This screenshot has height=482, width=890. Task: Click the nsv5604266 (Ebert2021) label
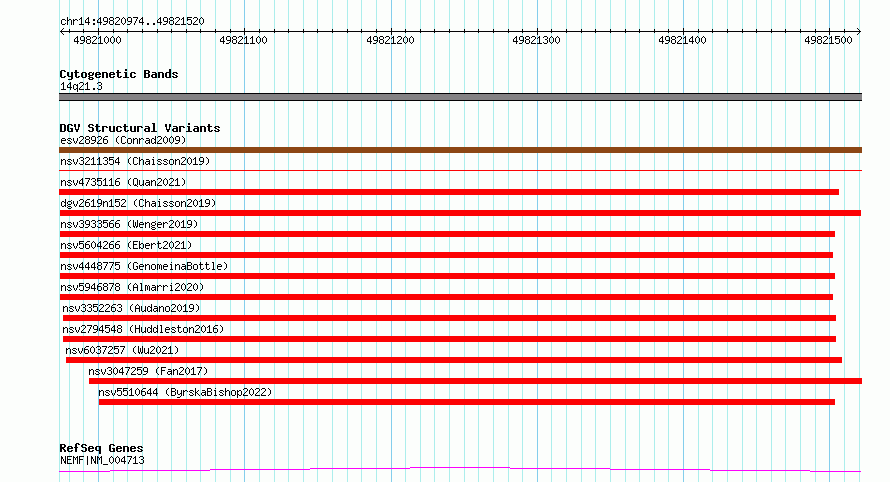[x=126, y=245]
